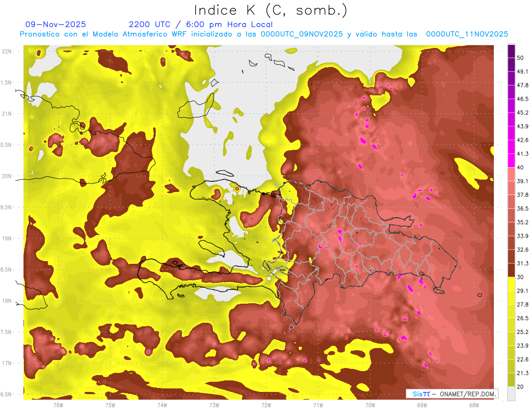
Task: Click the "73W" longitude label
Action: 214,405
